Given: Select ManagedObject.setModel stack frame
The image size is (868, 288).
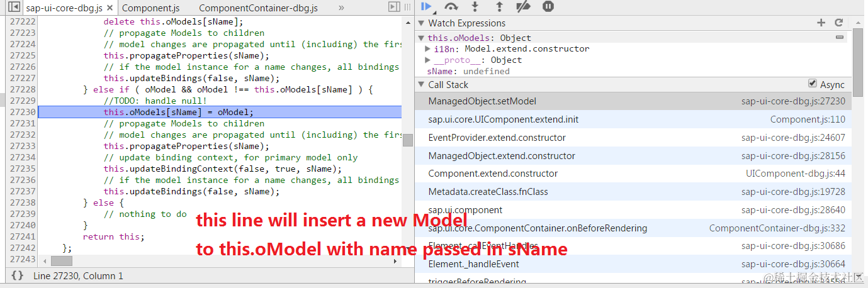Looking at the screenshot, I should 634,101.
